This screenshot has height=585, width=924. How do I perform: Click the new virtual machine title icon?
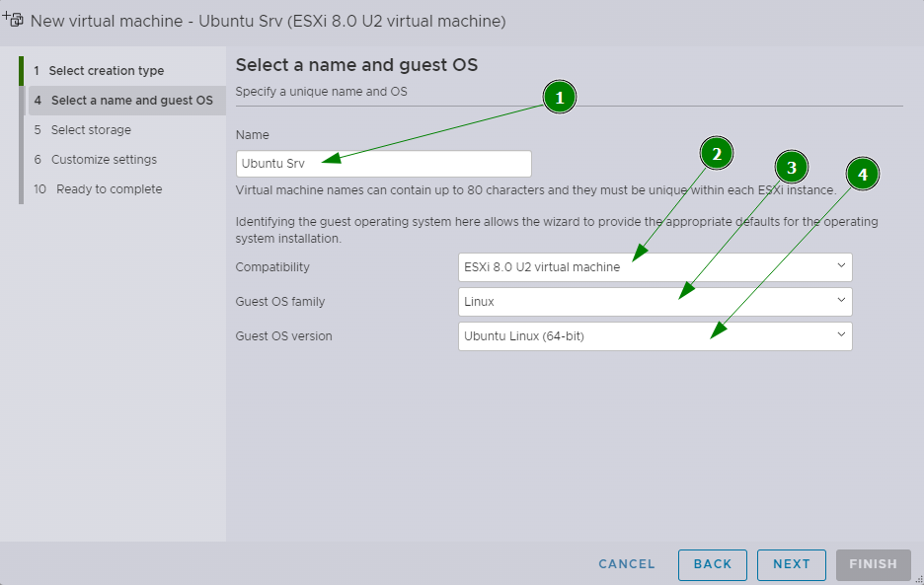coord(13,20)
